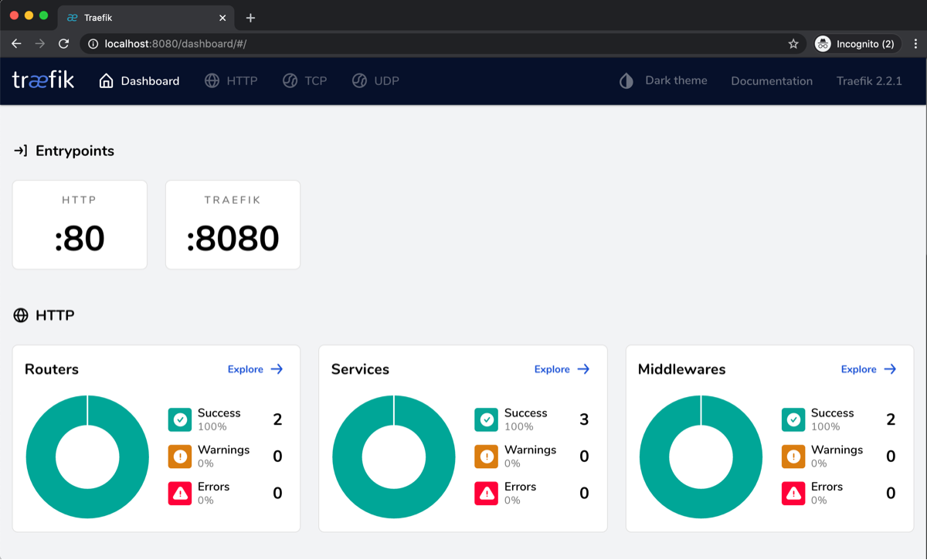Click the Entrypoints section arrow icon
This screenshot has width=927, height=560.
(x=21, y=151)
